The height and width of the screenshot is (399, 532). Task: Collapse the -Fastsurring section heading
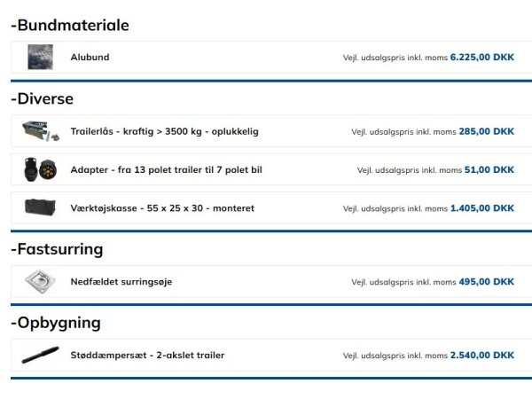tap(58, 249)
